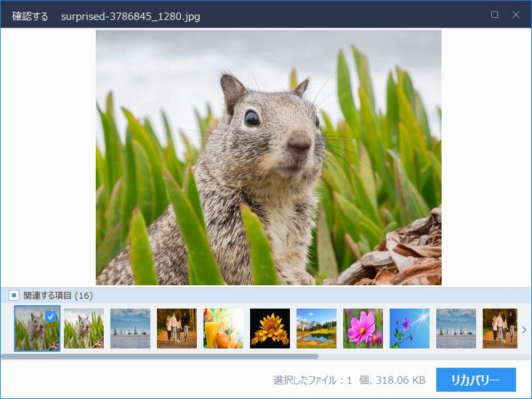Toggle the 関連する項目 select-all checkbox
This screenshot has height=399, width=532.
[13, 295]
